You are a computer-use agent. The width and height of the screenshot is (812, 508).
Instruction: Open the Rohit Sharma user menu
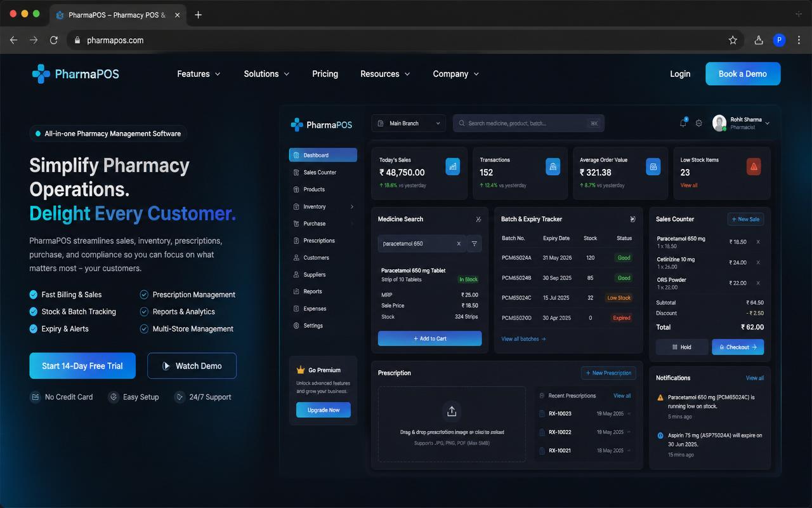click(x=740, y=123)
